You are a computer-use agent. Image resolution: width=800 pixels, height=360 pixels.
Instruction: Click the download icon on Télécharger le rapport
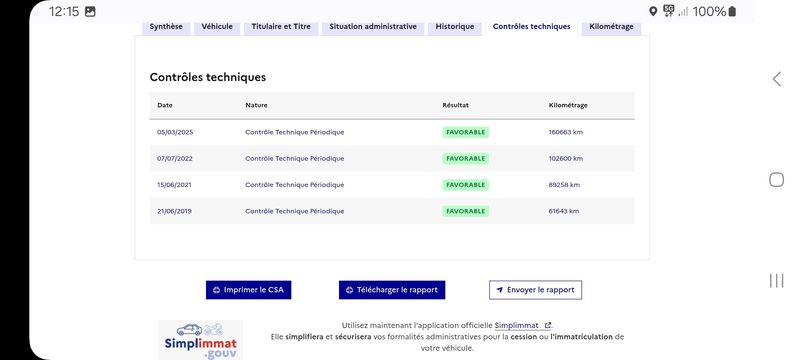click(x=349, y=290)
